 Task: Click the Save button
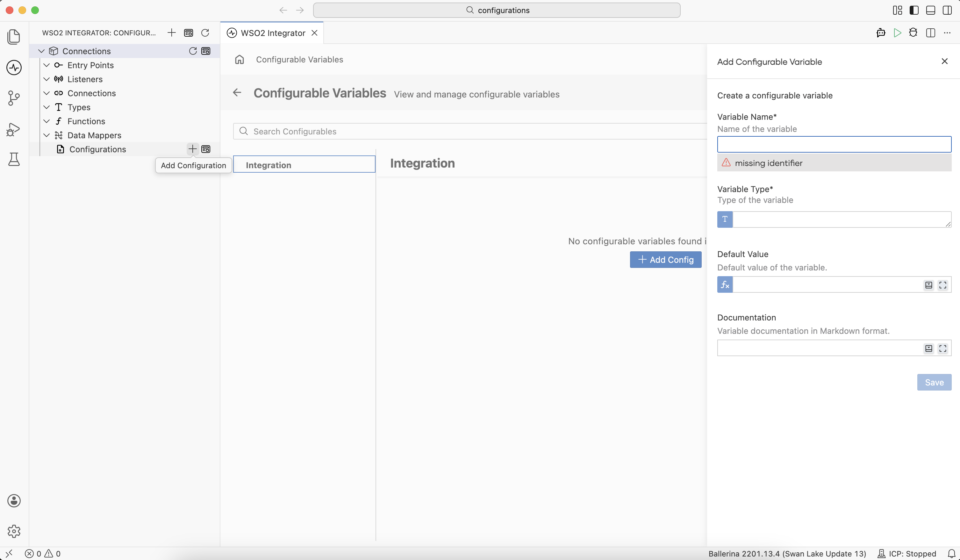(934, 382)
